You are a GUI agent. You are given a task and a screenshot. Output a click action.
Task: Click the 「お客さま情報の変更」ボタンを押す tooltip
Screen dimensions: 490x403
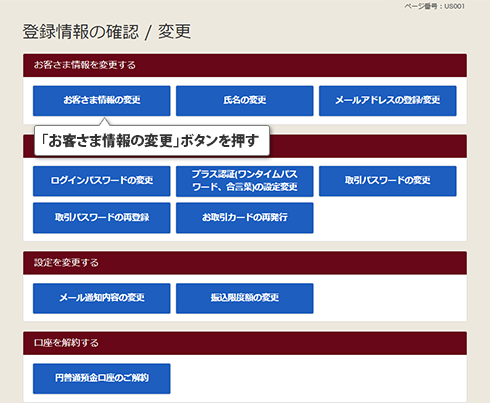152,140
